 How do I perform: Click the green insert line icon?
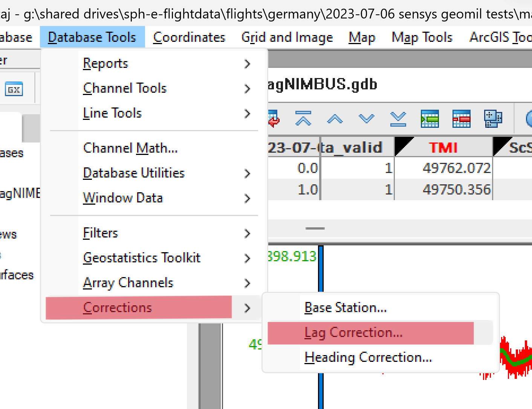click(x=430, y=119)
